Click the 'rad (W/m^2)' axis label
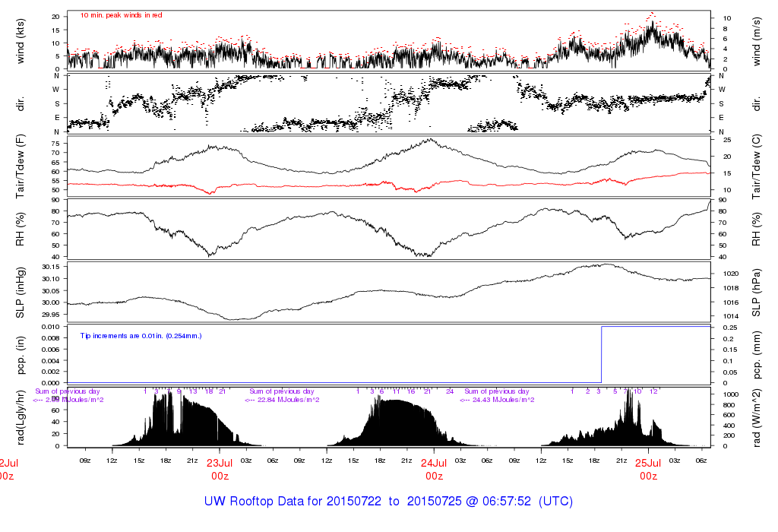This screenshot has width=778, height=532. point(756,418)
